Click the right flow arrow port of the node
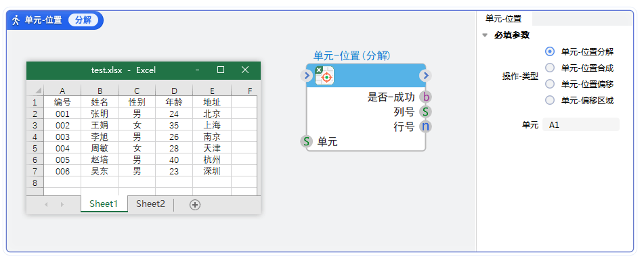This screenshot has height=263, width=644. click(425, 76)
